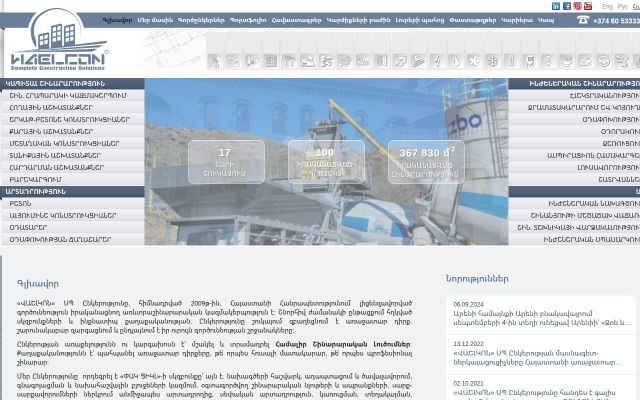Open ԲԵՏՈՆ in left menu
Image resolution: width=640 pixels, height=400 pixels.
(72, 203)
